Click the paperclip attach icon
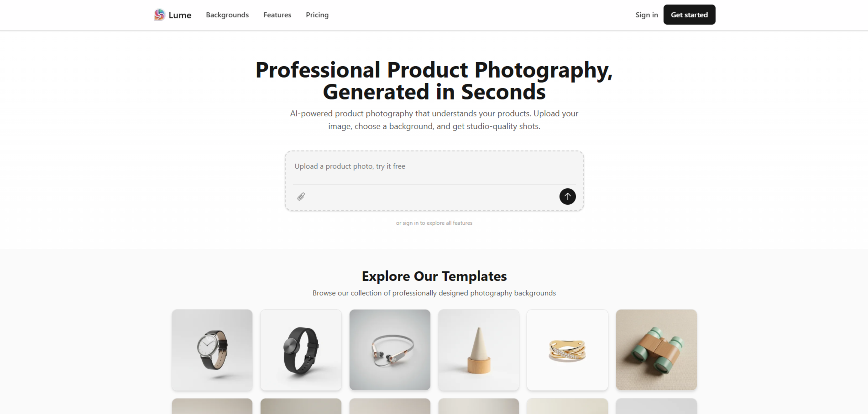This screenshot has width=868, height=414. pos(301,196)
